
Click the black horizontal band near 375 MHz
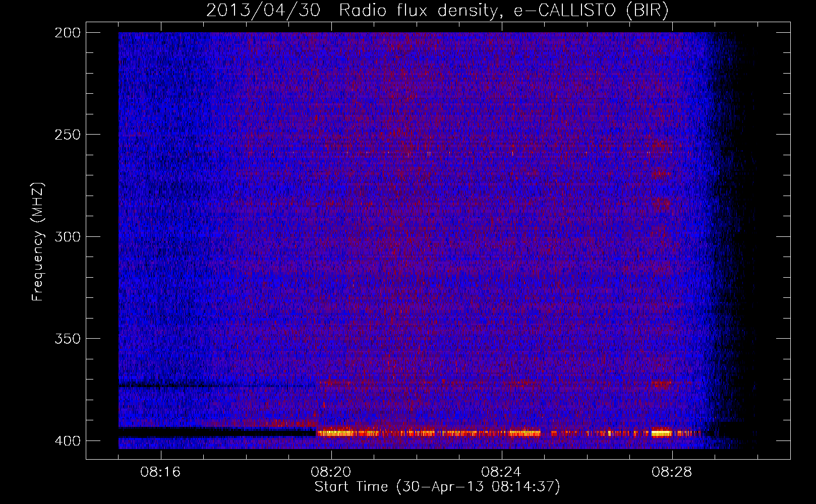click(217, 386)
